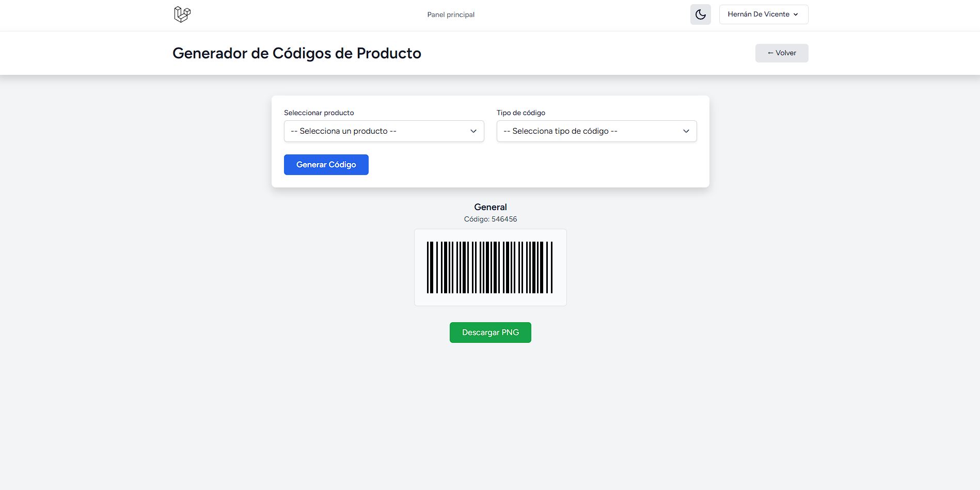The image size is (980, 490).
Task: Download the barcode with Descargar PNG
Action: pos(490,333)
